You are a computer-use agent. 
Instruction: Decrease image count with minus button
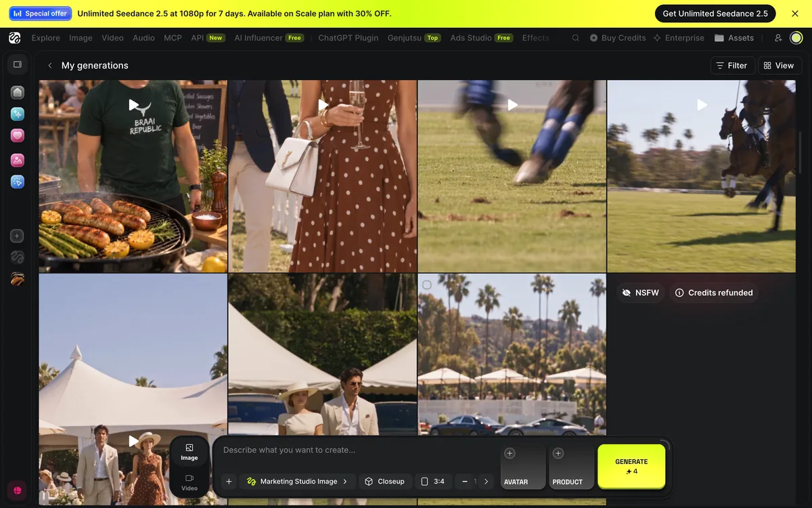pos(465,482)
